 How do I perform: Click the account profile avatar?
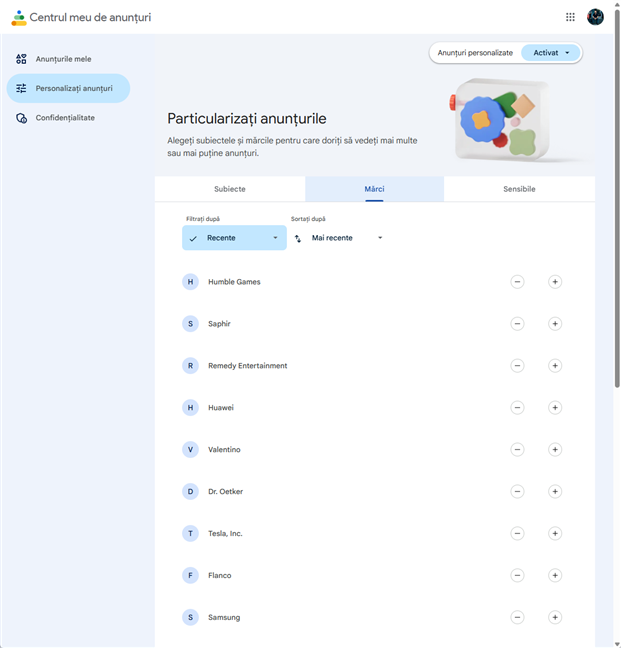(596, 17)
